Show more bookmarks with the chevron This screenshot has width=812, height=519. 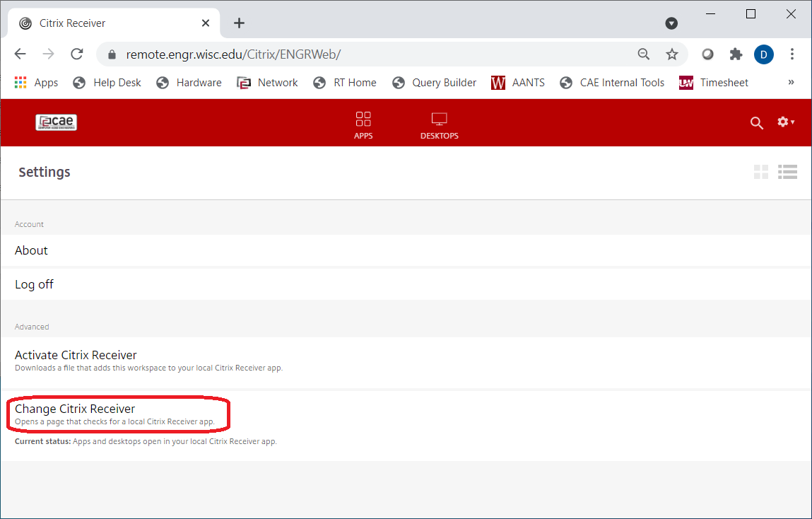coord(791,82)
